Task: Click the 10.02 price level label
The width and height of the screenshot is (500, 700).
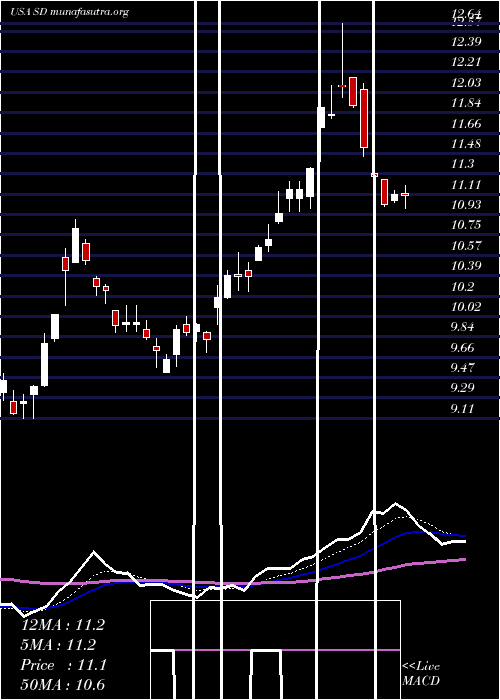Action: pyautogui.click(x=466, y=307)
